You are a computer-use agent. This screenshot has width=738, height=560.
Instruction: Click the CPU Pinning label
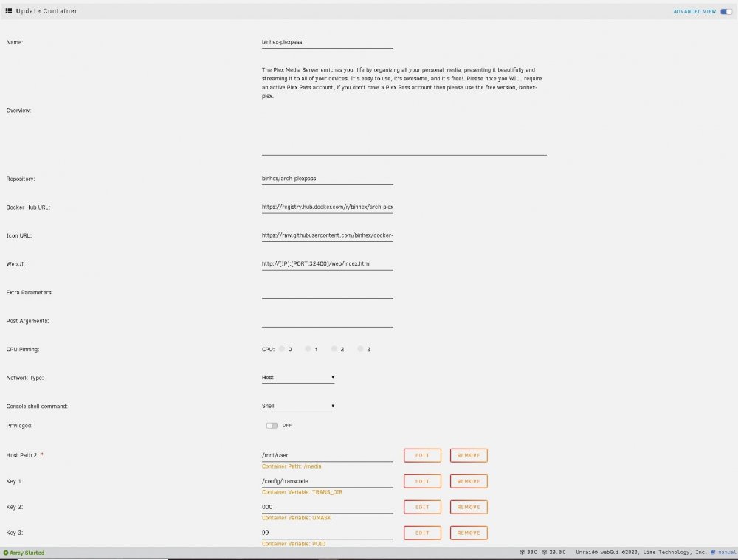tap(23, 350)
